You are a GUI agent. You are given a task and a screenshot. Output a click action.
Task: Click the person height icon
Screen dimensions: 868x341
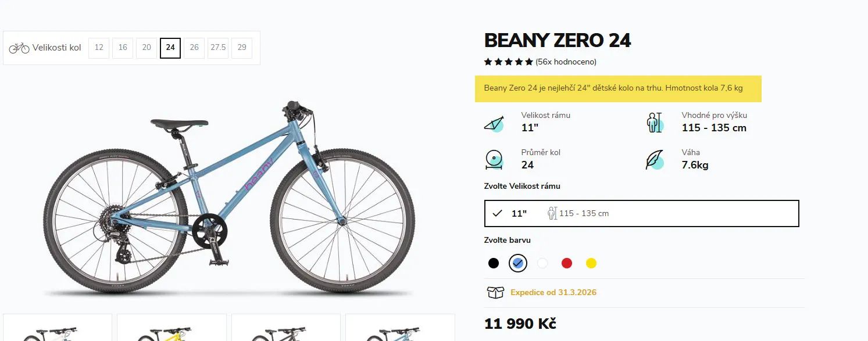point(655,123)
